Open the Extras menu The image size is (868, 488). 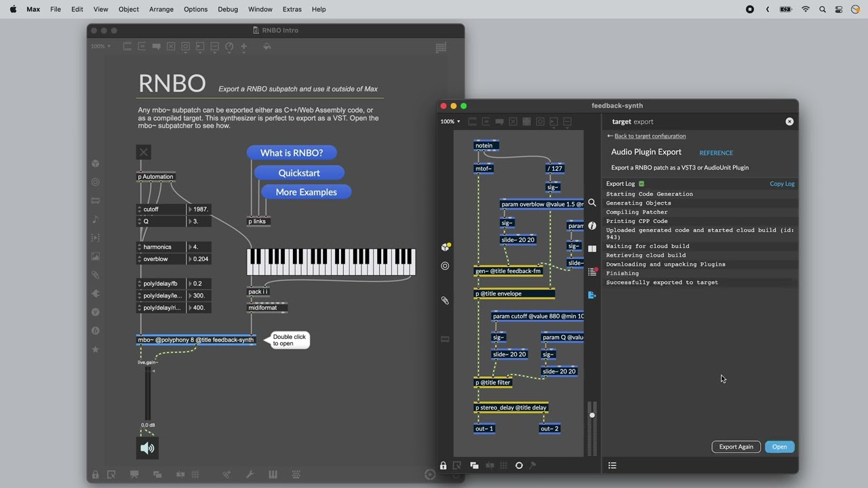coord(292,9)
